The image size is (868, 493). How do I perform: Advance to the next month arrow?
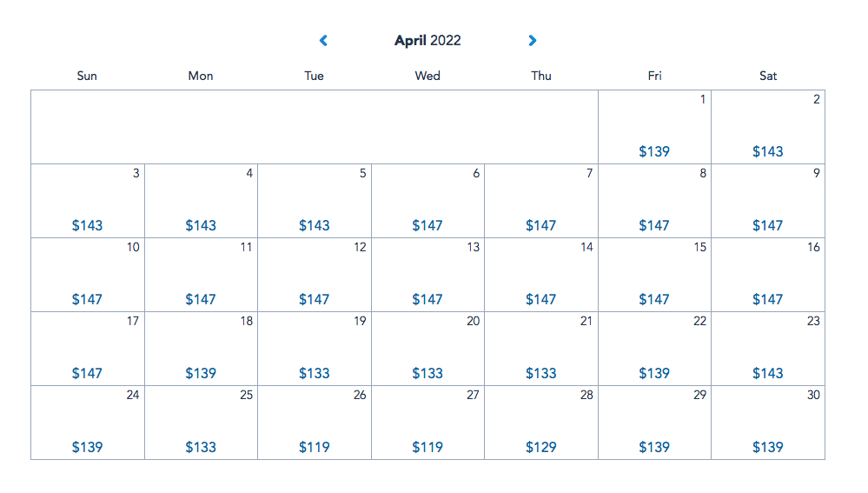click(x=533, y=41)
